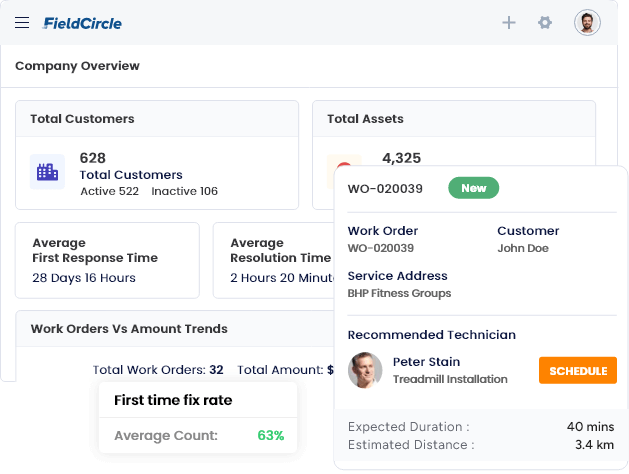Image resolution: width=629 pixels, height=474 pixels.
Task: Click the FieldCircle logo
Action: (x=82, y=23)
